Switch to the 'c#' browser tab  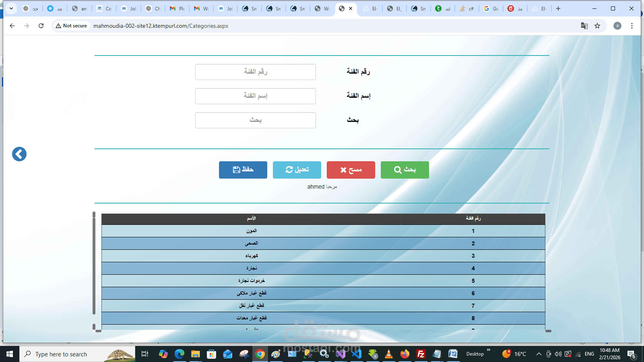[x=467, y=8]
